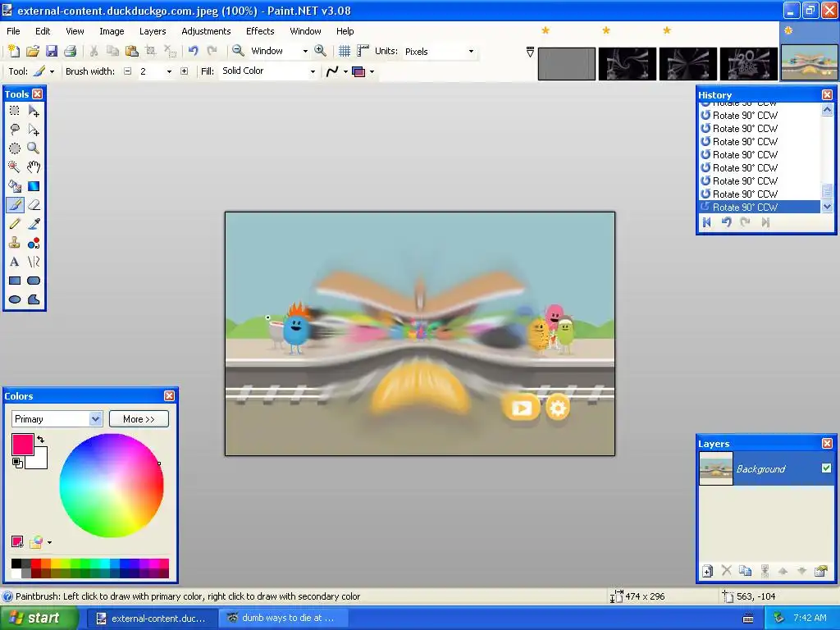Open the Image menu
The width and height of the screenshot is (840, 630).
(x=112, y=31)
